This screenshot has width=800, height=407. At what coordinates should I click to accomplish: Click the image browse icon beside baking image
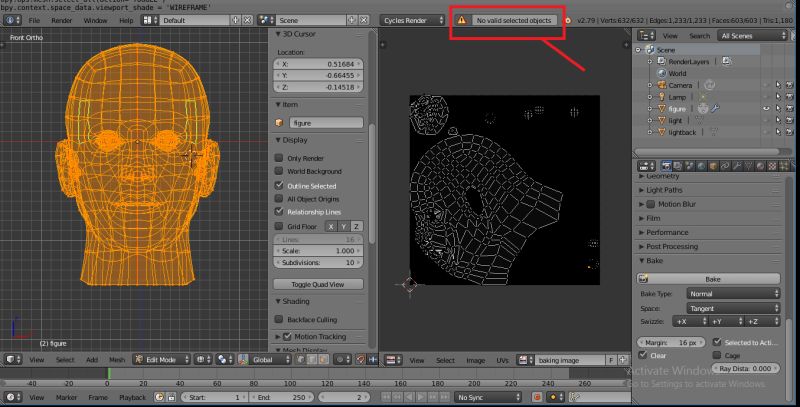[524, 360]
